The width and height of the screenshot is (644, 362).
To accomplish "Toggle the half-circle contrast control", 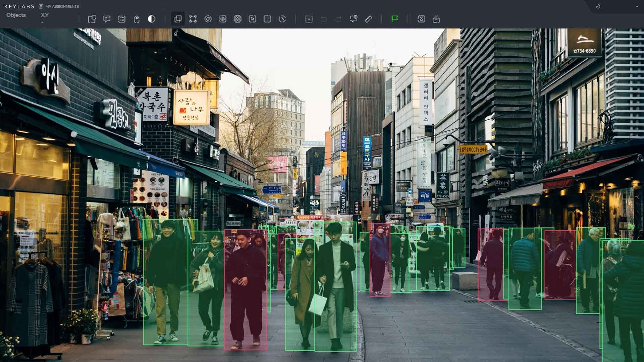I will (152, 19).
